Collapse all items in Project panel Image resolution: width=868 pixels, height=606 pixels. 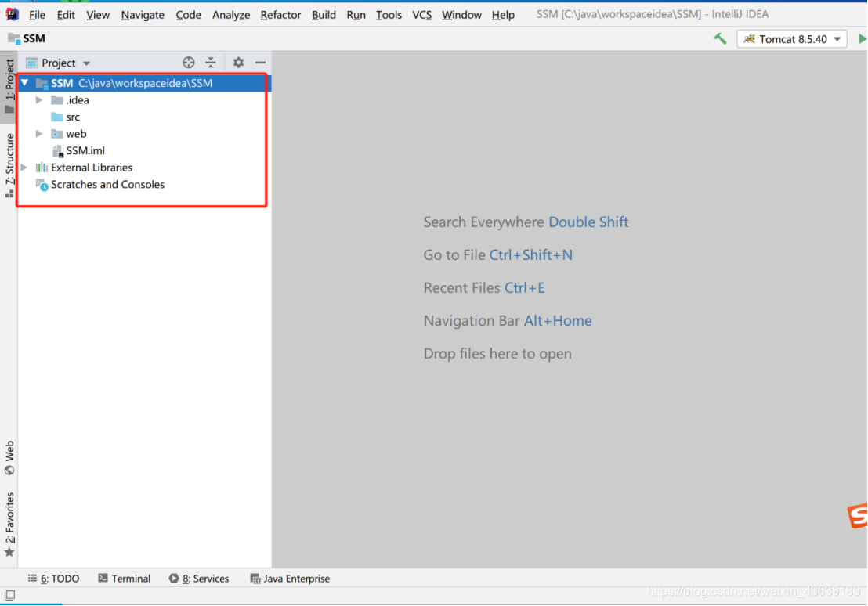[211, 63]
